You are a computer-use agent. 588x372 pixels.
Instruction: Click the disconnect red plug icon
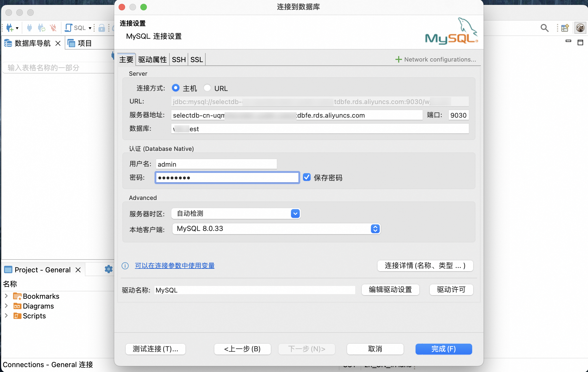tap(53, 28)
